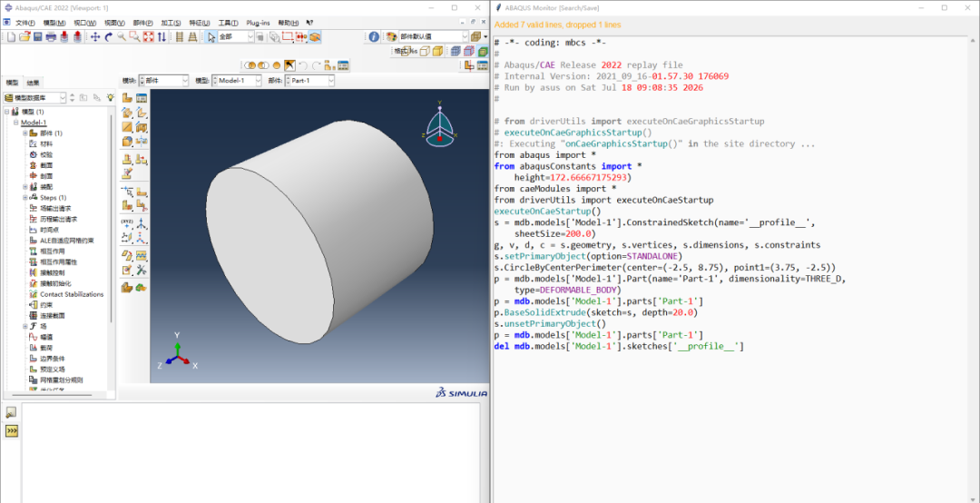Open a file with the folder icon
Image resolution: width=980 pixels, height=503 pixels.
coord(24,37)
